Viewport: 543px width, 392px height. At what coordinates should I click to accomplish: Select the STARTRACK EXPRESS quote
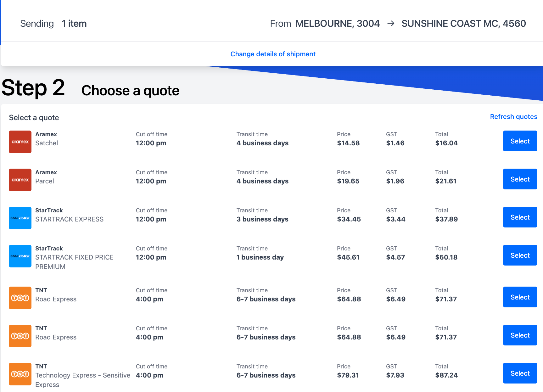pyautogui.click(x=520, y=217)
